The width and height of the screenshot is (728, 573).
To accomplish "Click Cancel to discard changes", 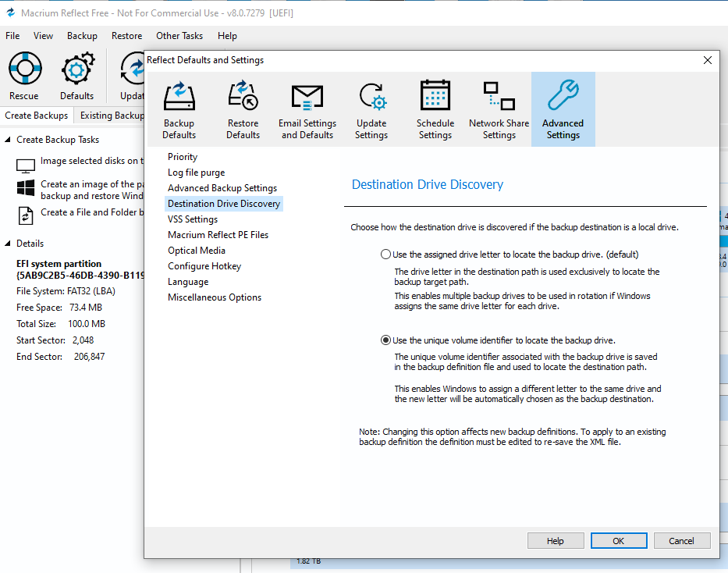I will click(x=681, y=541).
